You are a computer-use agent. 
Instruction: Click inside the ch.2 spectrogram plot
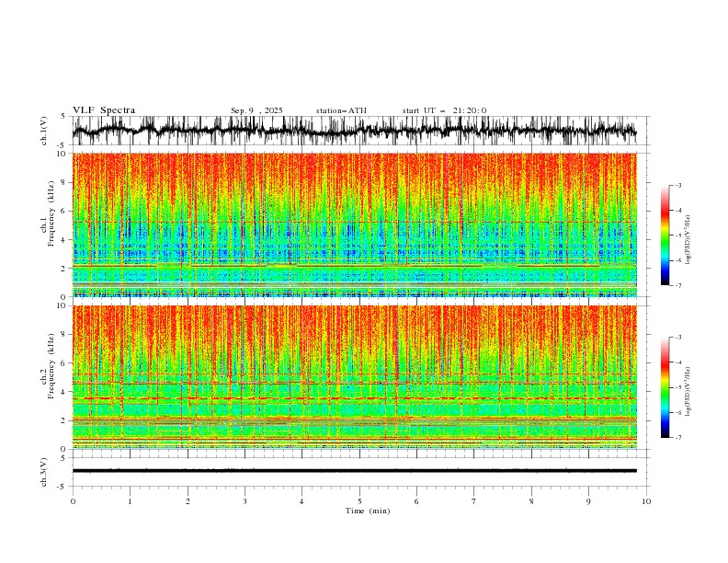coord(354,377)
